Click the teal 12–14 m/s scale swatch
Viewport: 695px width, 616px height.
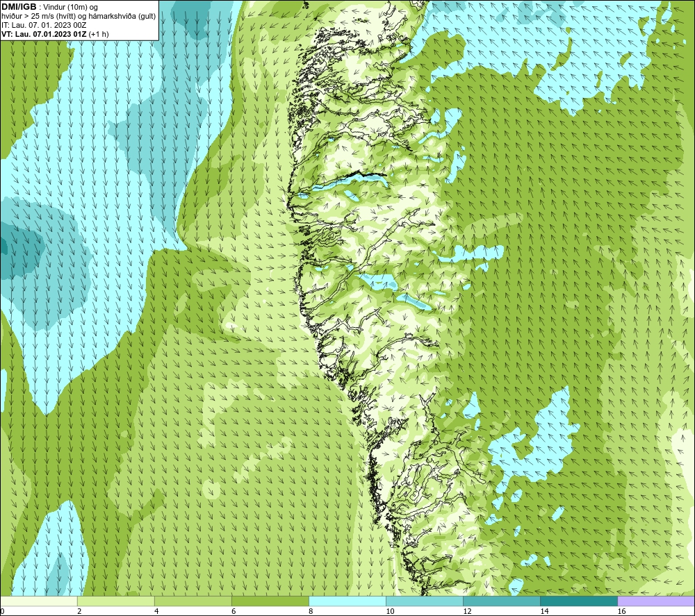[x=501, y=601]
